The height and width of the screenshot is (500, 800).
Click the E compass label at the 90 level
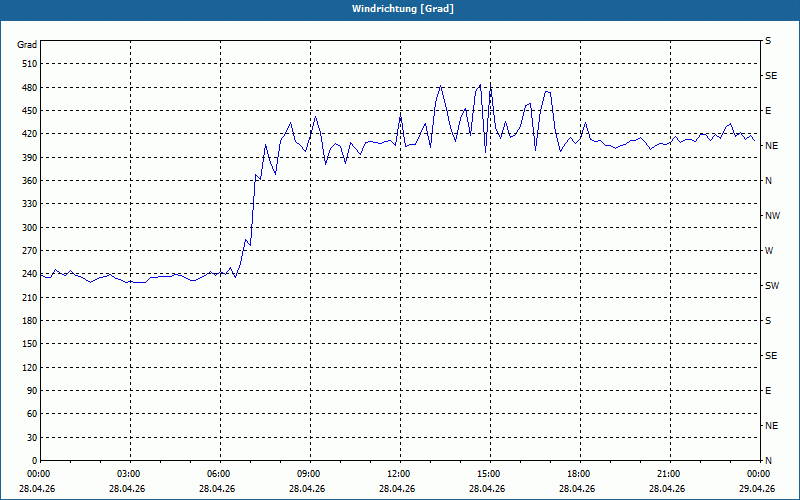point(768,391)
